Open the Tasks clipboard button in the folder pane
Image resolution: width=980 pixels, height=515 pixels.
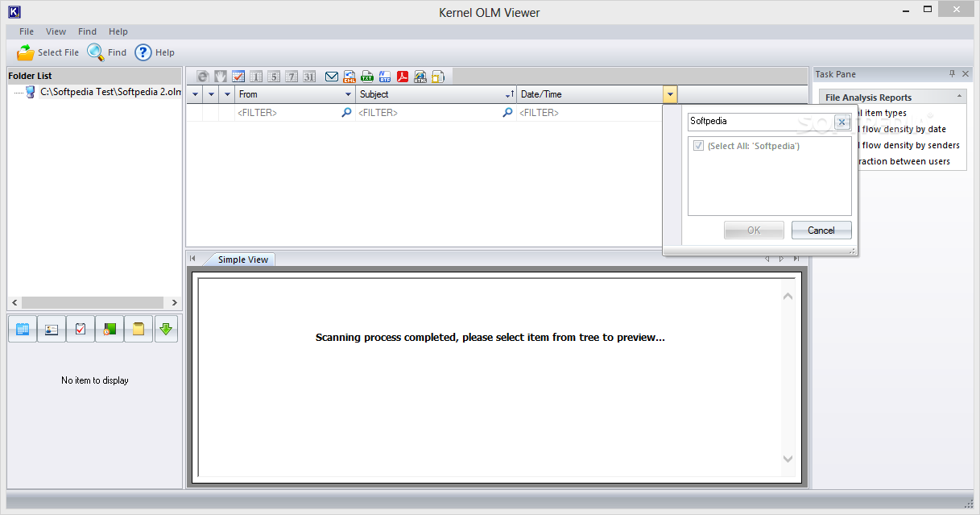(81, 329)
